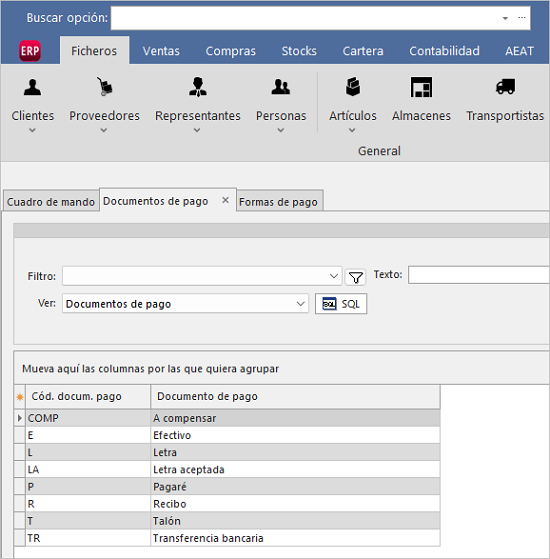Viewport: 550px width, 559px height.
Task: Expand the Clientes chevron menu
Action: coord(32,130)
